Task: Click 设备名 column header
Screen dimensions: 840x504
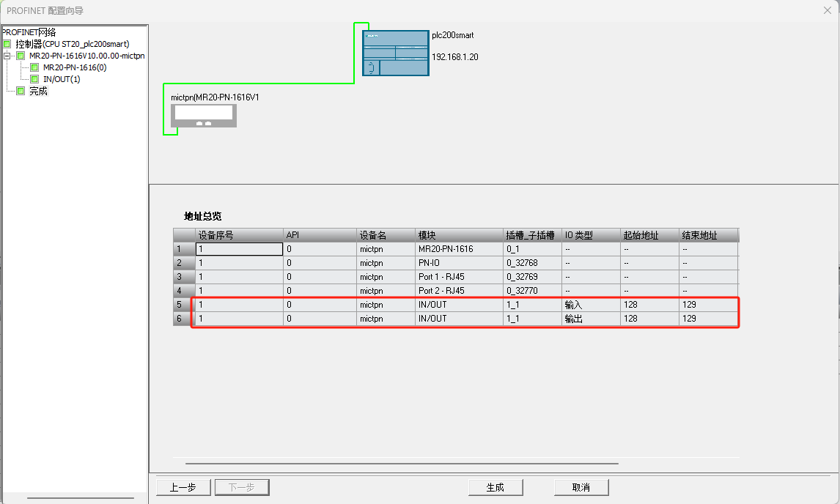Action: [x=386, y=235]
